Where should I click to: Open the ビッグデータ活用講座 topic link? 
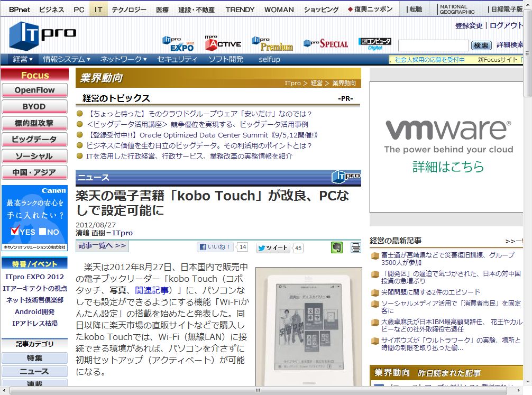(x=197, y=125)
